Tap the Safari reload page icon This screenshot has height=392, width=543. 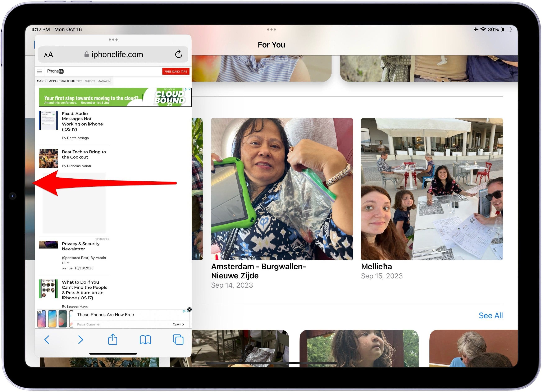(179, 54)
